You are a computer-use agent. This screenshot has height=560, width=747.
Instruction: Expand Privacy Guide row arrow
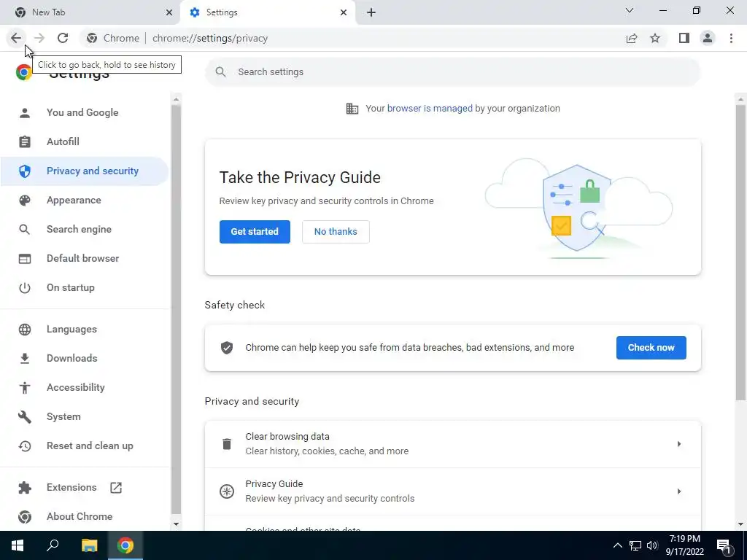coord(679,491)
